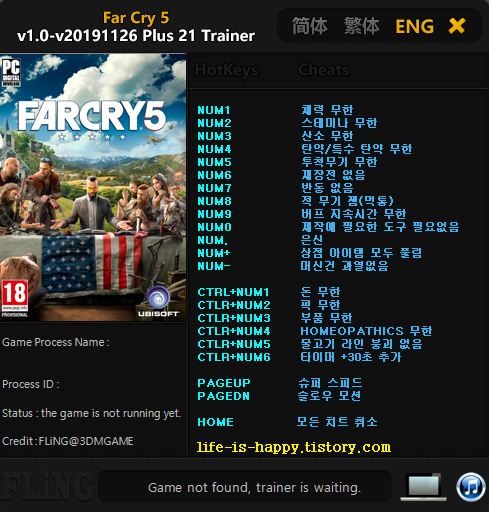Click the Game Process Name label

pyautogui.click(x=56, y=342)
